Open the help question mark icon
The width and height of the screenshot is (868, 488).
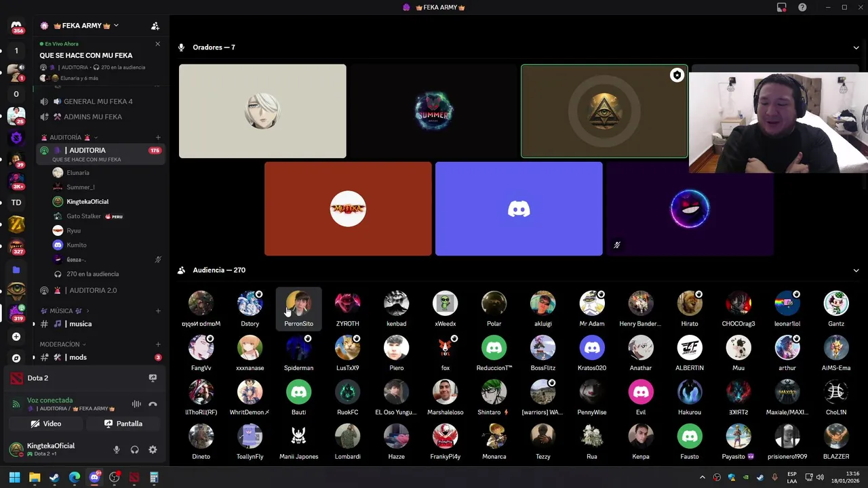(802, 7)
